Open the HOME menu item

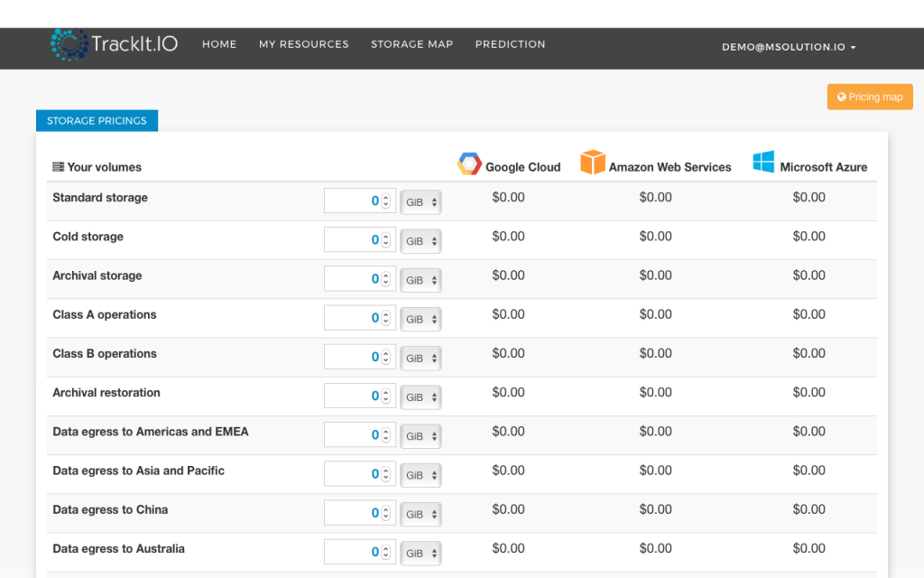tap(219, 44)
